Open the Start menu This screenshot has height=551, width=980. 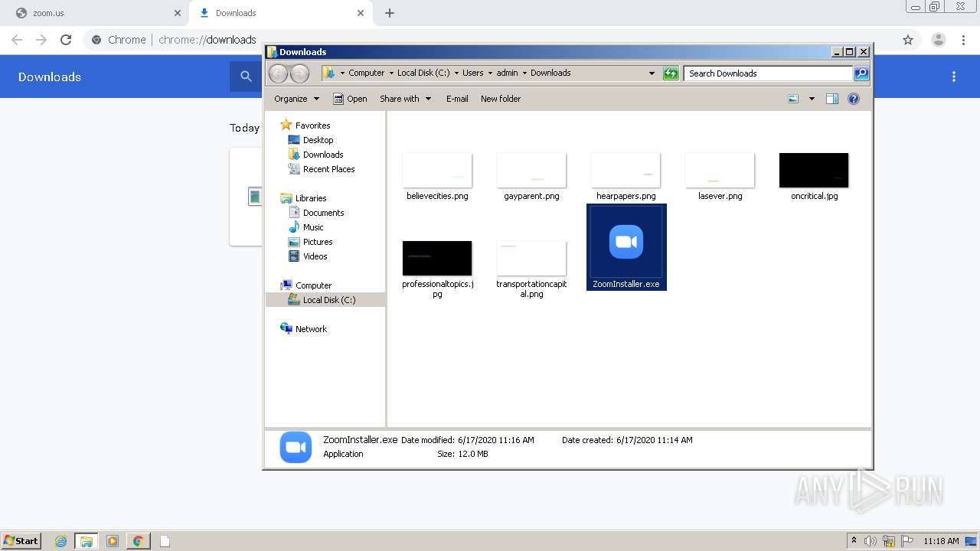click(21, 540)
